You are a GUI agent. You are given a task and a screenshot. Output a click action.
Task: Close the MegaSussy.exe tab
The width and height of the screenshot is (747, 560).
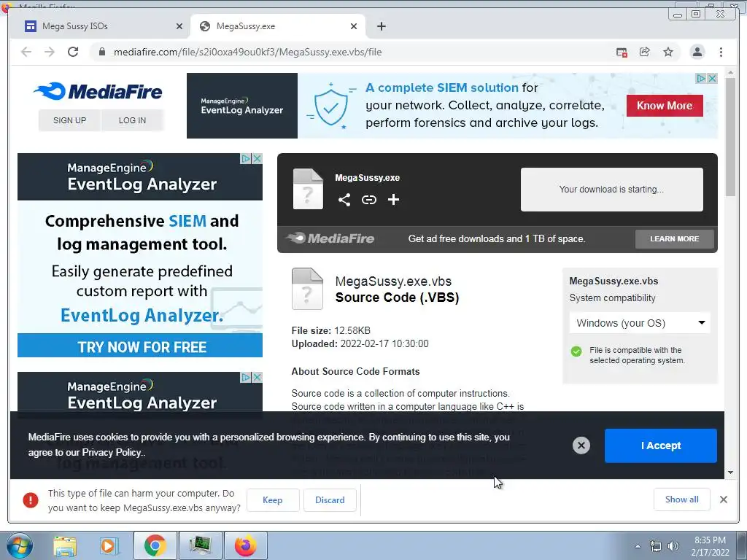[x=354, y=26]
